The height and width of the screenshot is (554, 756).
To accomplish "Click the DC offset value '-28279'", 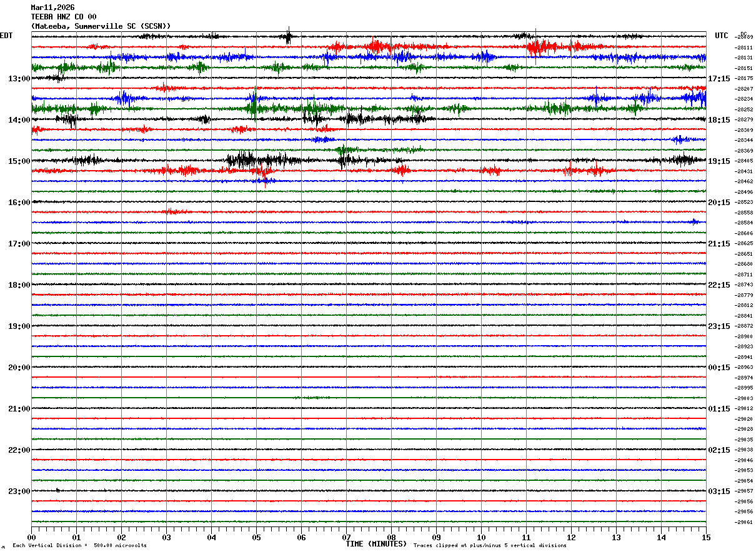I will pyautogui.click(x=744, y=119).
